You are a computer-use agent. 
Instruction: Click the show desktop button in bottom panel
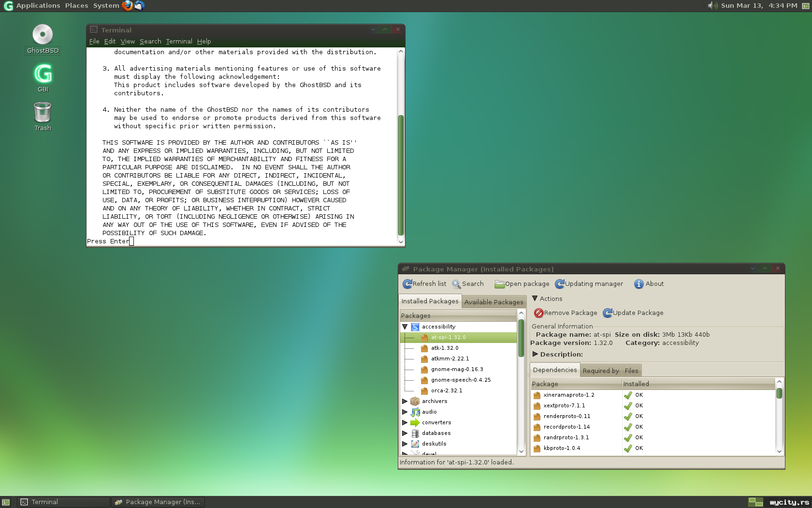pyautogui.click(x=6, y=502)
